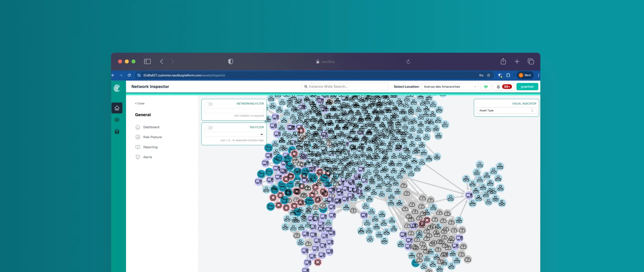Expand the Asset Type visual indicator selector
Viewport: 644px width, 272px height.
[506, 110]
